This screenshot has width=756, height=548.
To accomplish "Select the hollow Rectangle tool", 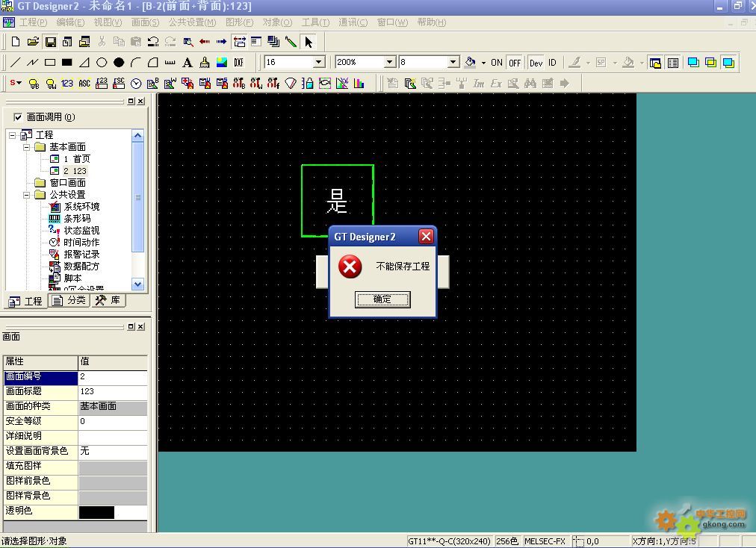I will (49, 63).
